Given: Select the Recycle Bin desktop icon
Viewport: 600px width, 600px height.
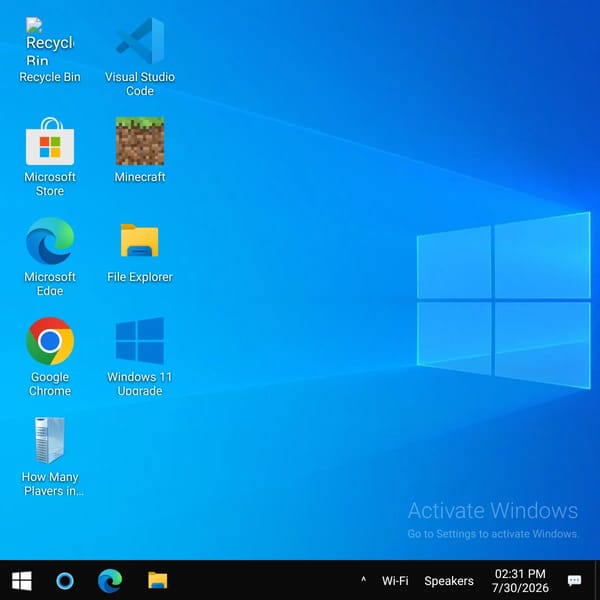Looking at the screenshot, I should [x=50, y=50].
